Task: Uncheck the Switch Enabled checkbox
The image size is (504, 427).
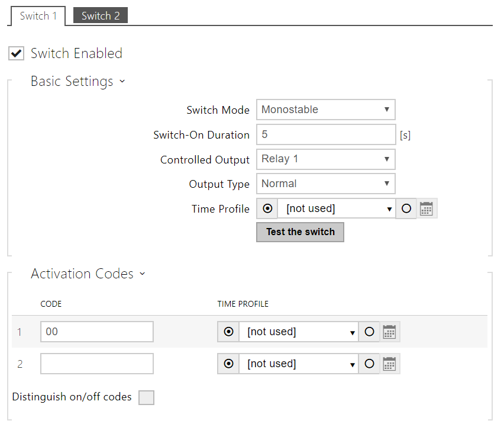Action: pyautogui.click(x=16, y=53)
